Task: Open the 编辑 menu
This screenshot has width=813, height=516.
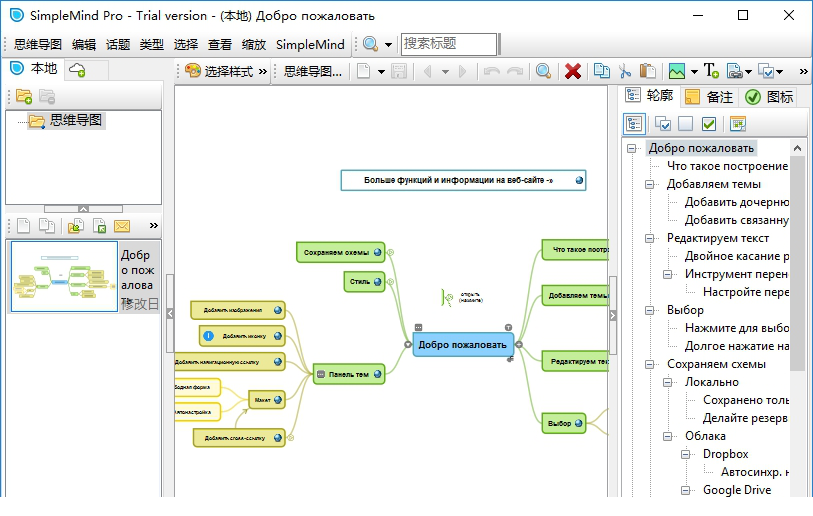Action: click(x=84, y=45)
